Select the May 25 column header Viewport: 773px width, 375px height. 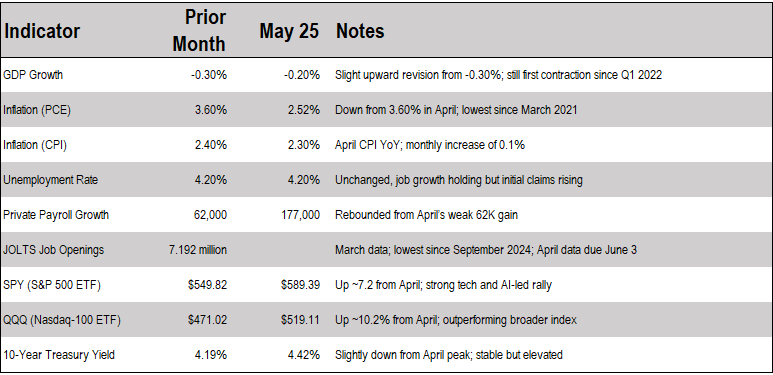coord(289,32)
